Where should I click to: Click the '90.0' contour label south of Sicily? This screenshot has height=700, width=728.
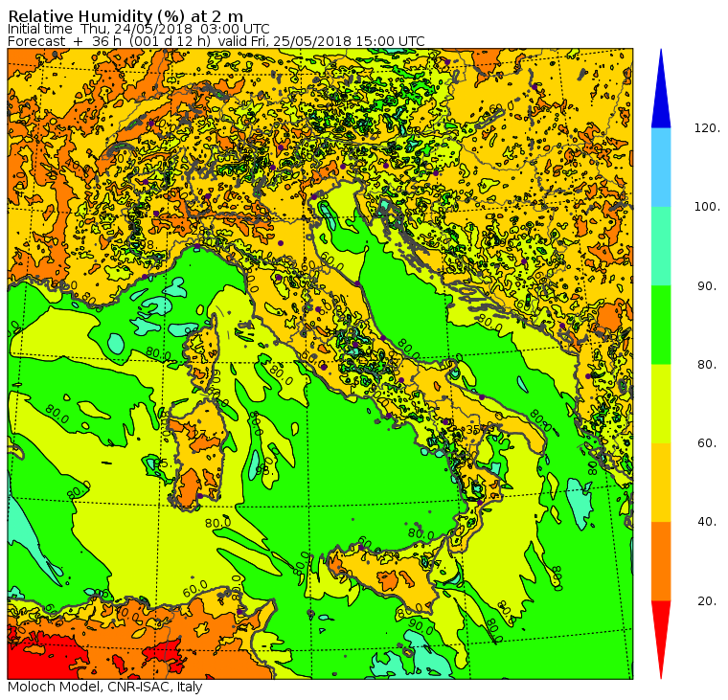tap(421, 627)
